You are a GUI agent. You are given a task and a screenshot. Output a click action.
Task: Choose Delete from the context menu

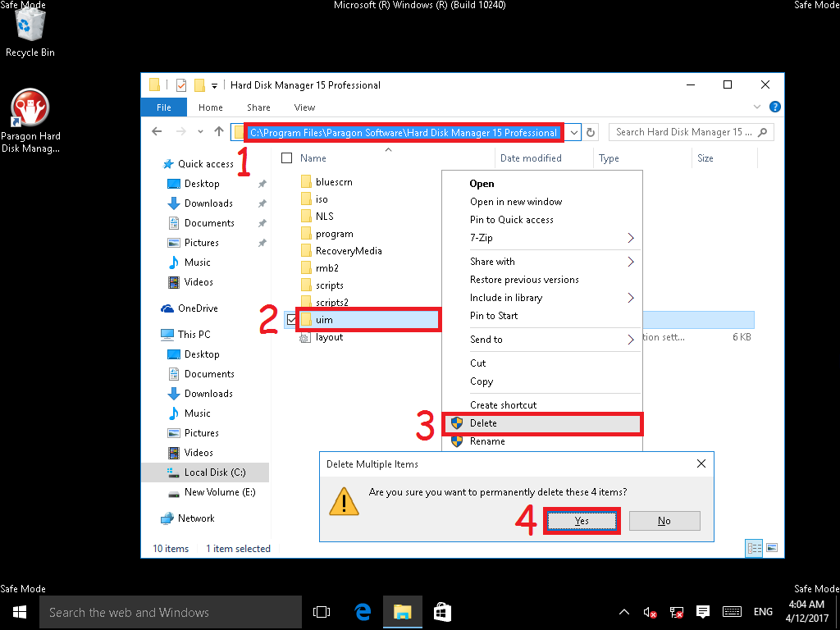pos(541,423)
